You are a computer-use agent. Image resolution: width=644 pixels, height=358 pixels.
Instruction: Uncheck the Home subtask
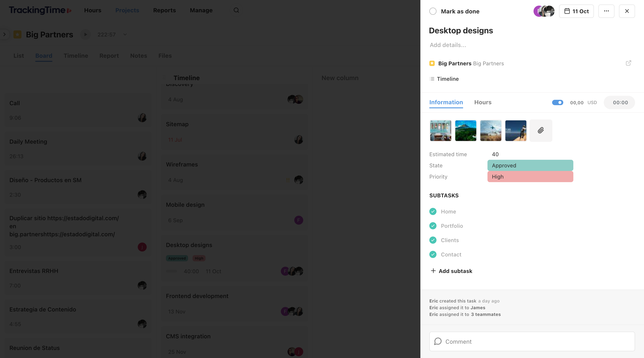433,211
